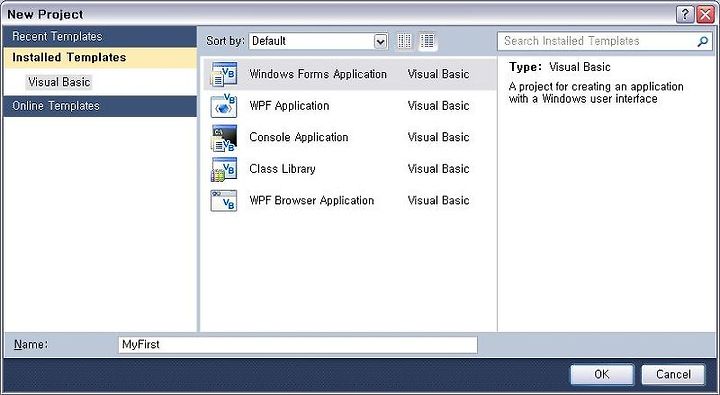
Task: Click 'Console Application' template name
Action: (x=299, y=137)
